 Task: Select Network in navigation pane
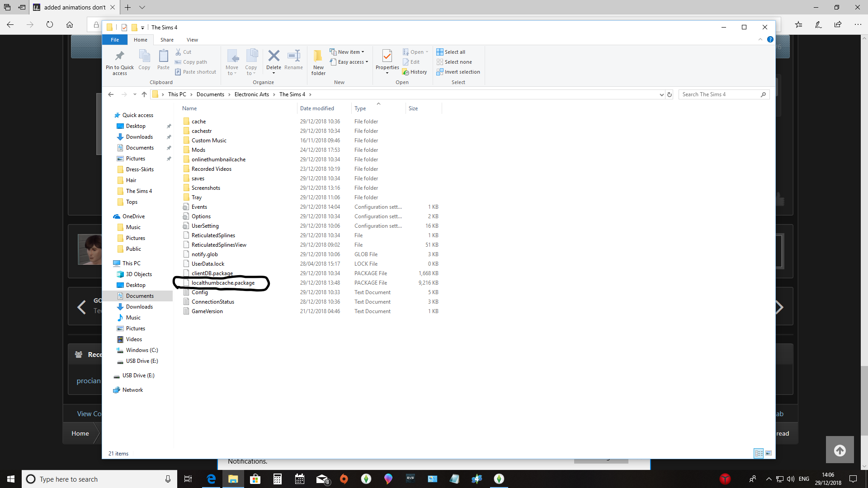point(132,390)
